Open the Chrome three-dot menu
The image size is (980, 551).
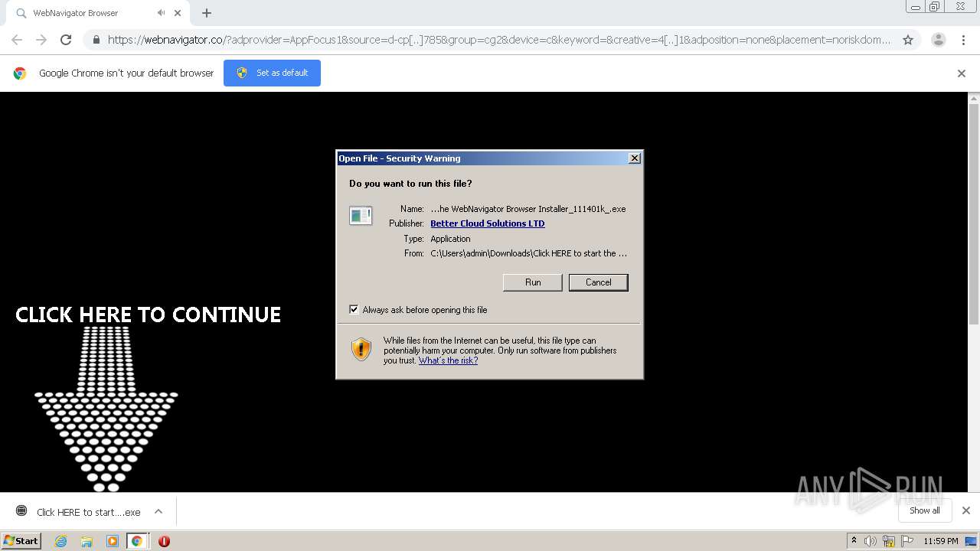pos(963,40)
